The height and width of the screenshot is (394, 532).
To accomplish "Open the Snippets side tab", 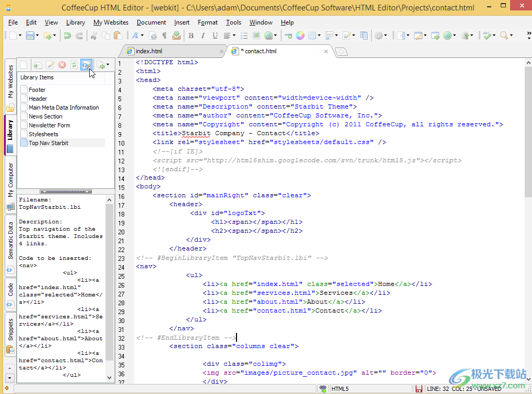I will point(10,335).
